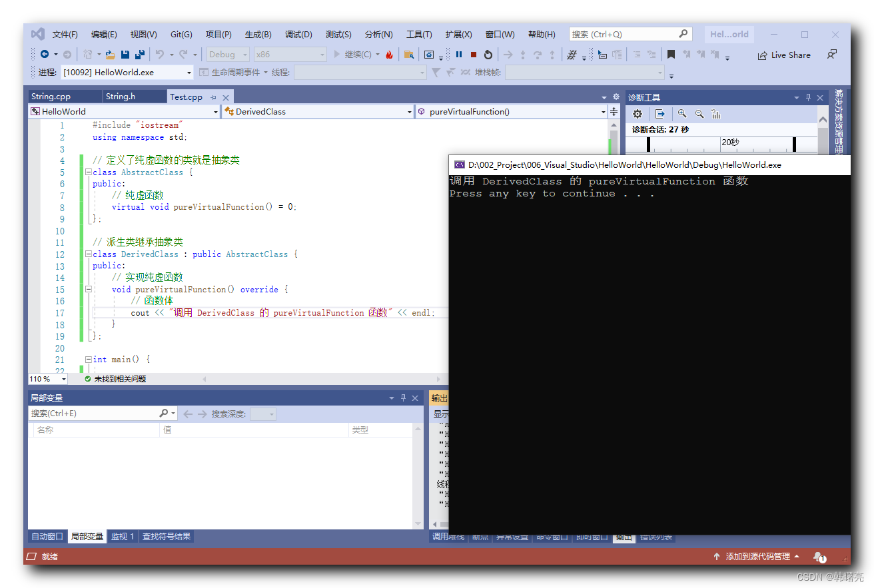Toggle the bookmark icon in the toolbar
This screenshot has width=874, height=588.
pos(671,55)
